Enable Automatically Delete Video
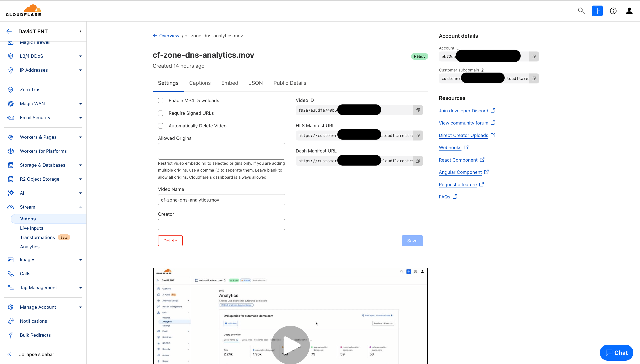Image resolution: width=640 pixels, height=364 pixels. [160, 126]
